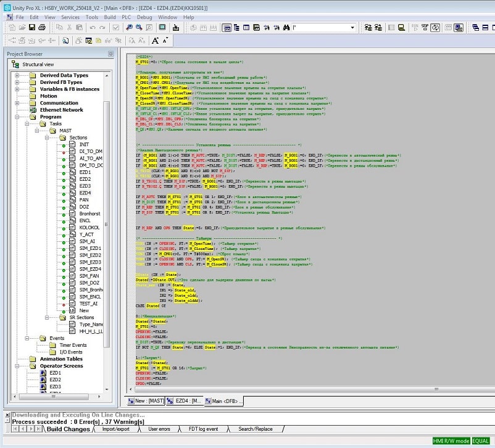Click the Cut scissors icon

[69, 28]
